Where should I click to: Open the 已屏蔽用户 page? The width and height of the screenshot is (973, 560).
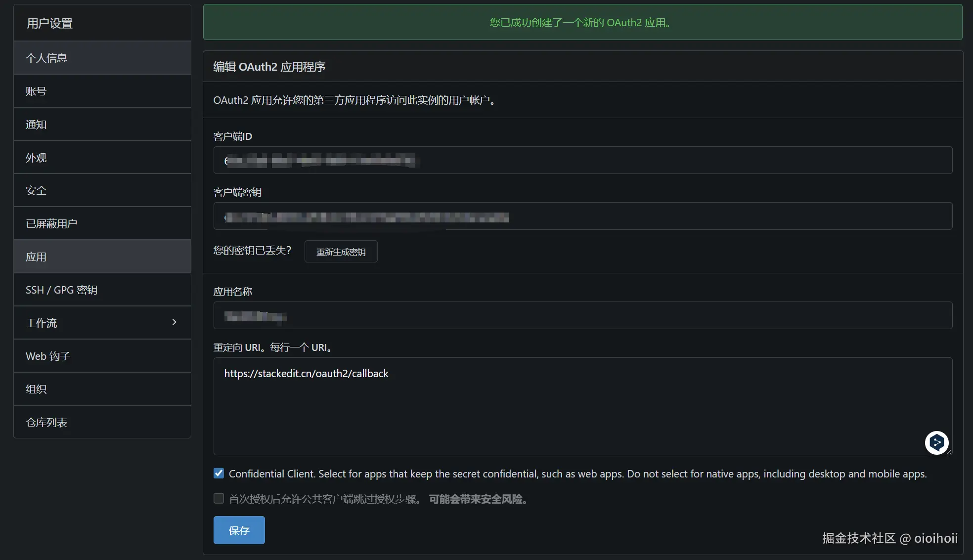tap(51, 223)
